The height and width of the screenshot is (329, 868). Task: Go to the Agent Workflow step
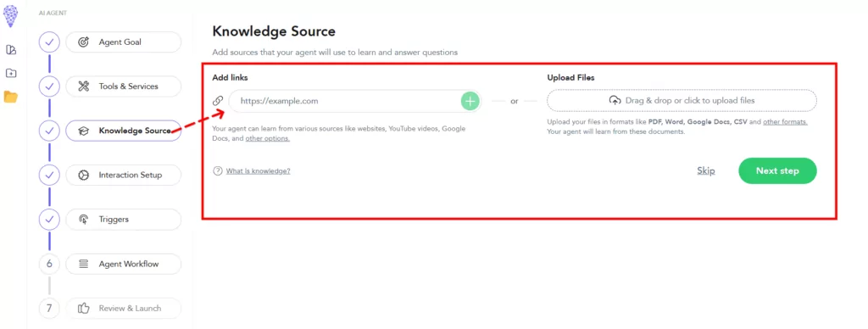124,265
